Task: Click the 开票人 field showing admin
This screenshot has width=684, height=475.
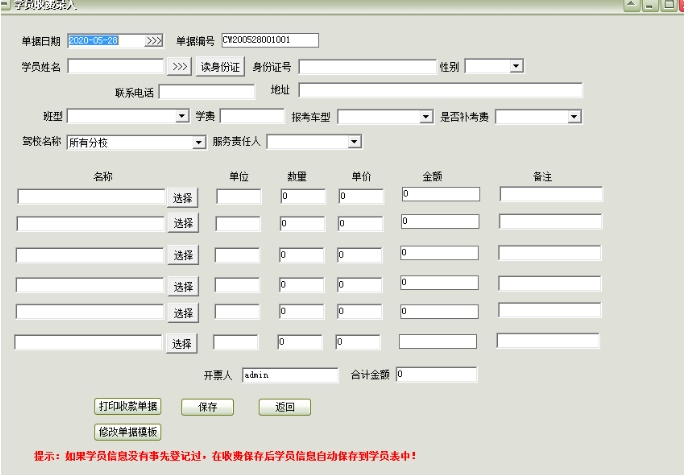Action: (290, 375)
